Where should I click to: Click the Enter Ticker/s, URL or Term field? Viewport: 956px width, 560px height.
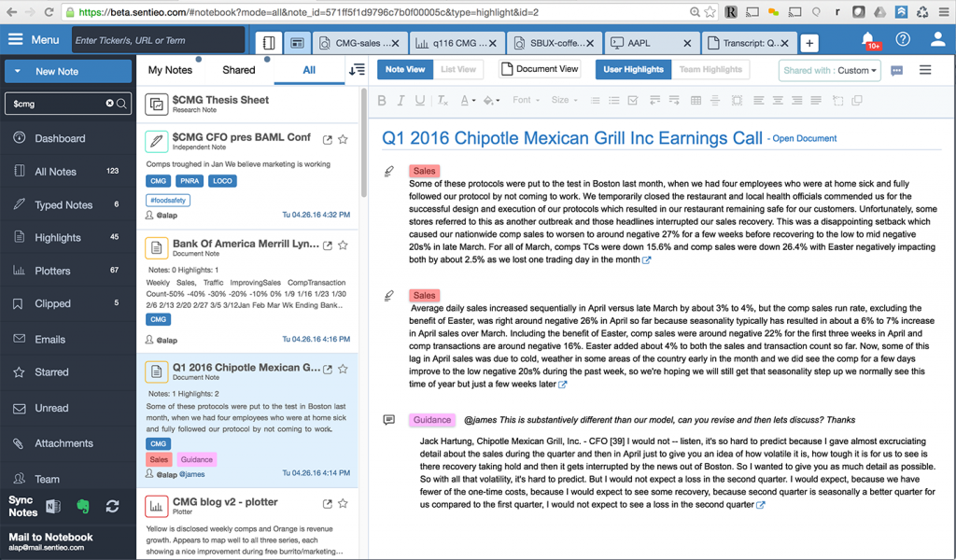coord(159,40)
